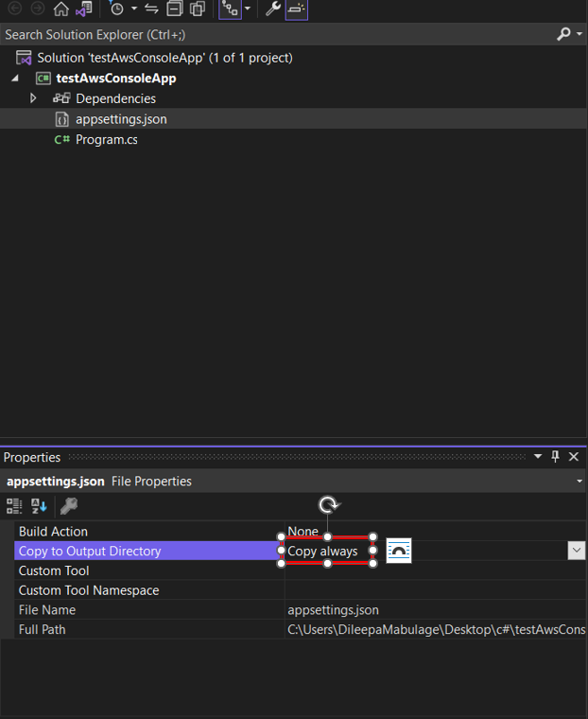Expand the Dependencies node

(x=32, y=98)
